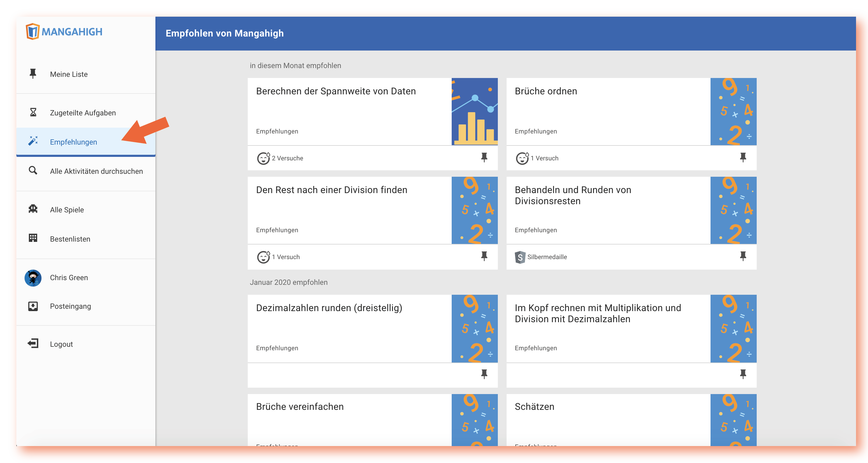Open the Brüche ordnen activity title

546,91
